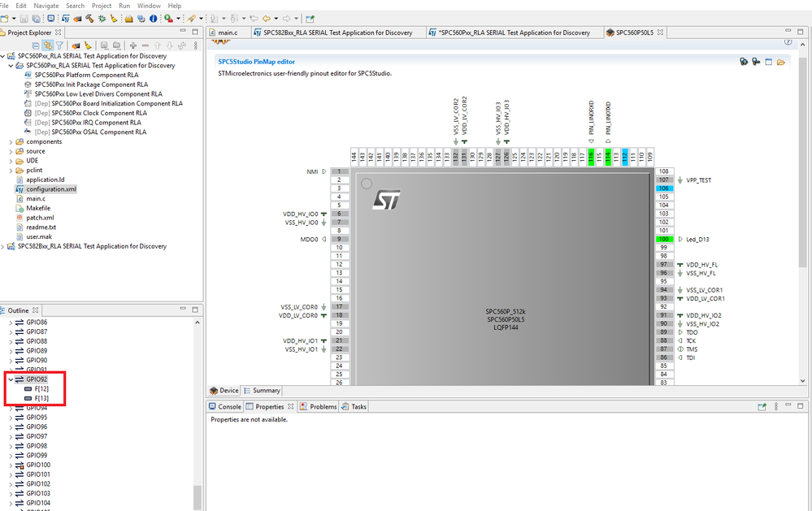Click the zoom out icon of PinMap editor

pos(756,62)
